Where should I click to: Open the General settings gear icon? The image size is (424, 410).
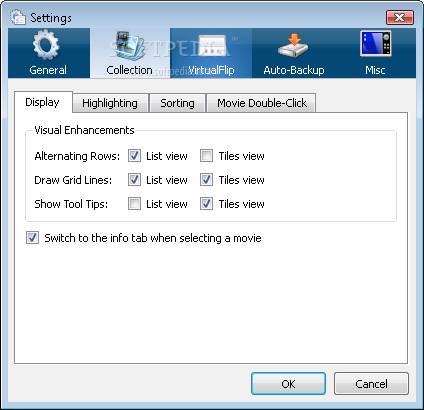(x=46, y=45)
